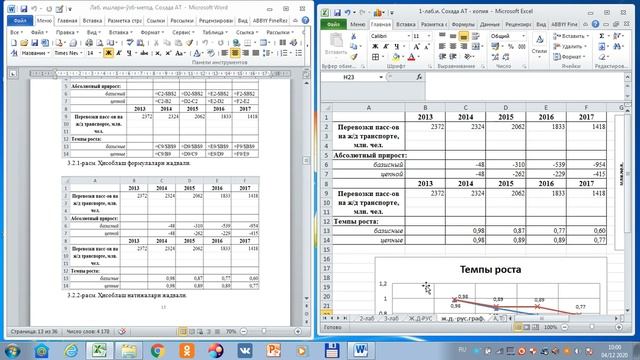The width and height of the screenshot is (640, 360).
Task: Open Excel Файл button
Action: click(x=333, y=24)
